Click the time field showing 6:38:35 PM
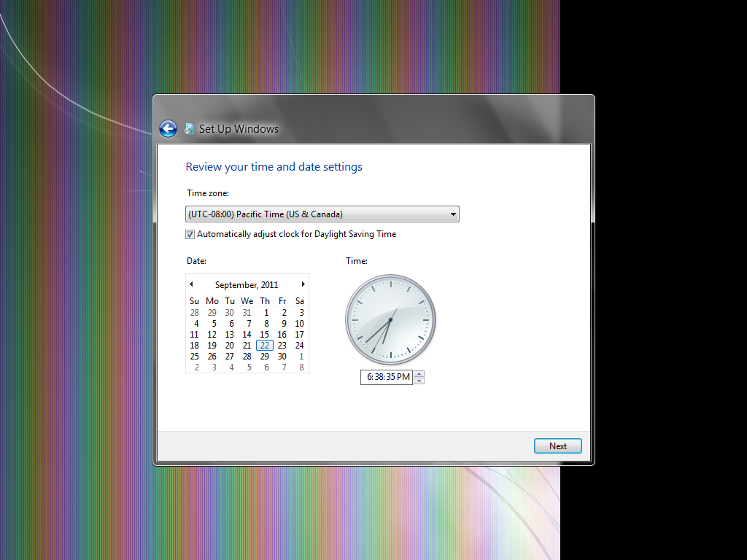Image resolution: width=747 pixels, height=560 pixels. (x=387, y=377)
